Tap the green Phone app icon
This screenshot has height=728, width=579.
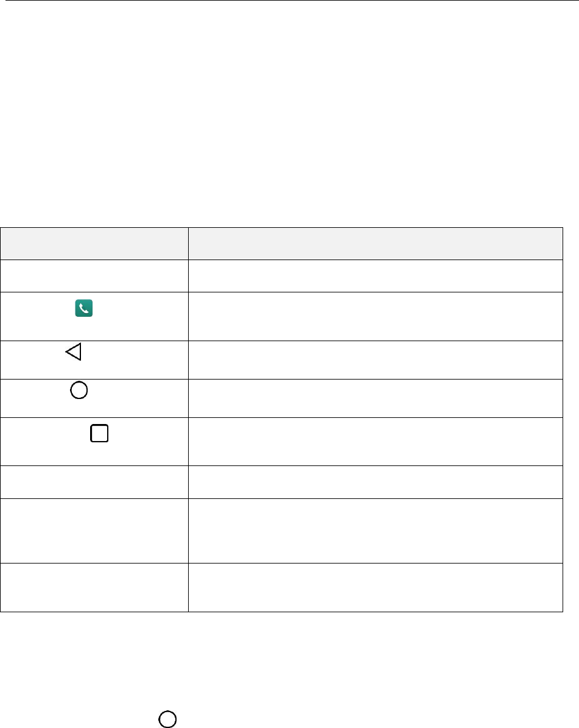84,309
